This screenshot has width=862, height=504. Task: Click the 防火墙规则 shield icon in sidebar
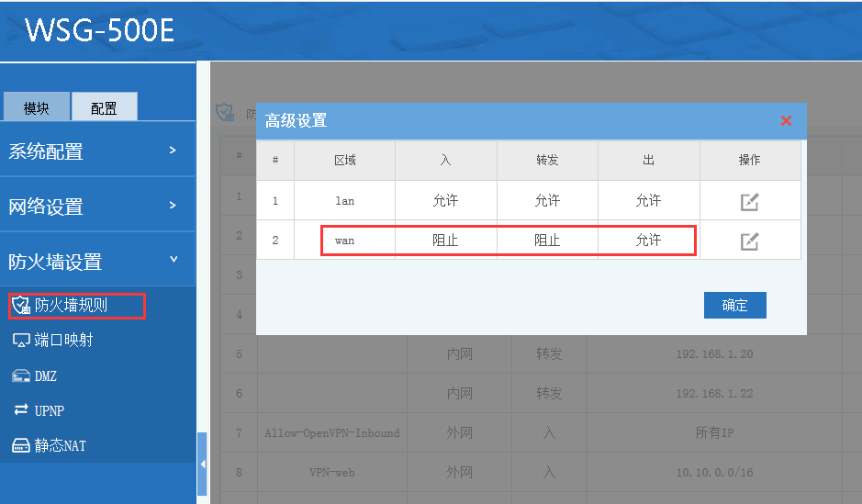point(21,305)
